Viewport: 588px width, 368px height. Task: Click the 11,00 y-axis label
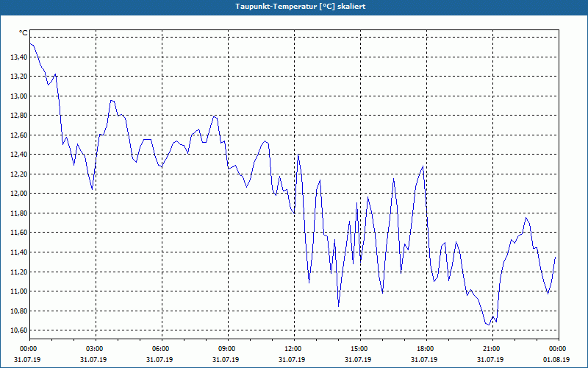tap(19, 291)
